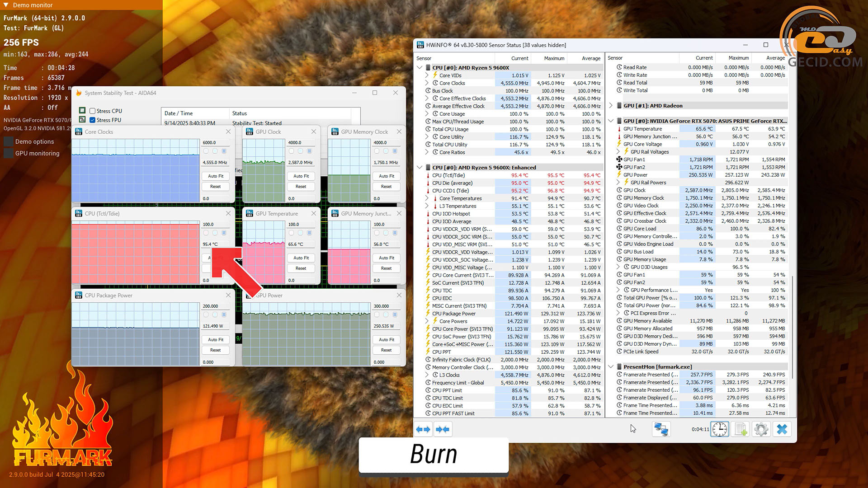Image resolution: width=868 pixels, height=488 pixels.
Task: Collapse the PresentMon furmark.exe sensor group
Action: (611, 367)
